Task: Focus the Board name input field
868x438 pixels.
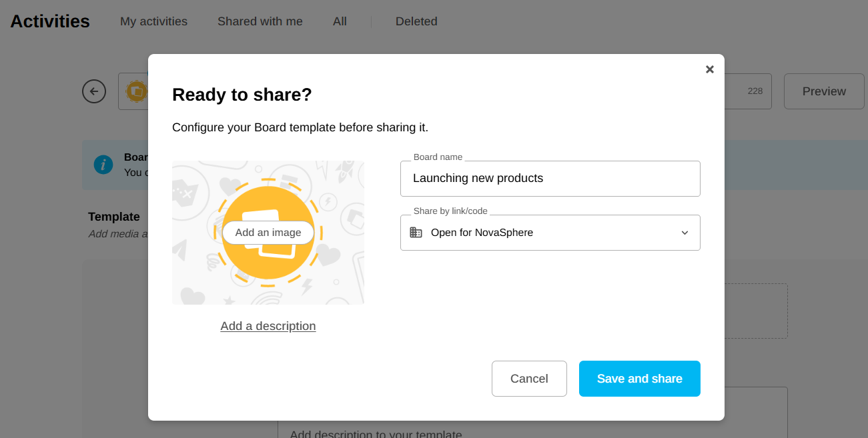Action: point(550,179)
